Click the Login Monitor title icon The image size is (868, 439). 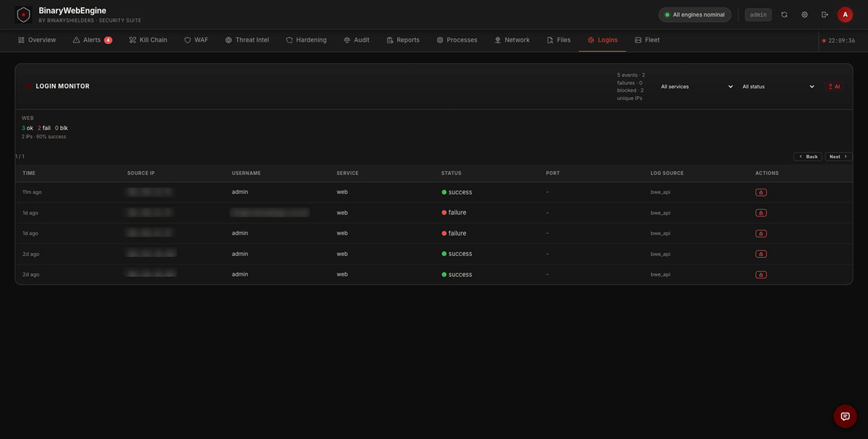click(28, 86)
